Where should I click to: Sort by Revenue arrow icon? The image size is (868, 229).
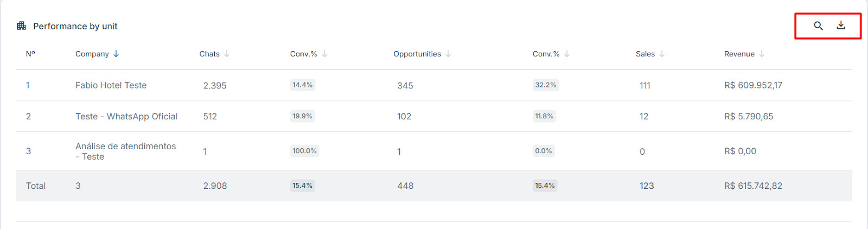coord(762,54)
